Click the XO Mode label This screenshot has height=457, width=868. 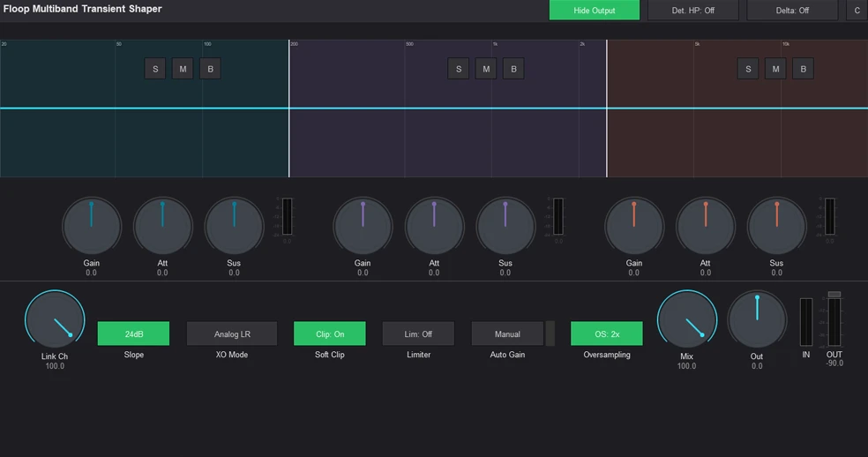[231, 355]
